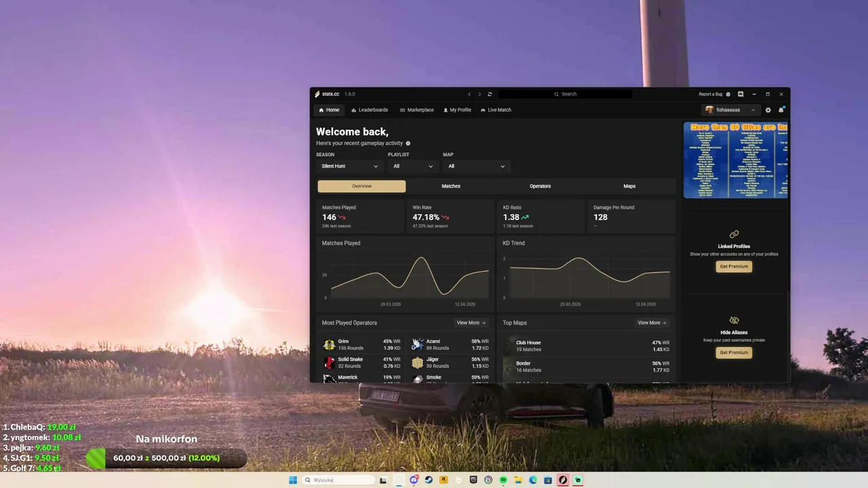868x488 pixels.
Task: Click the Matches Played stat card
Action: pos(361,217)
